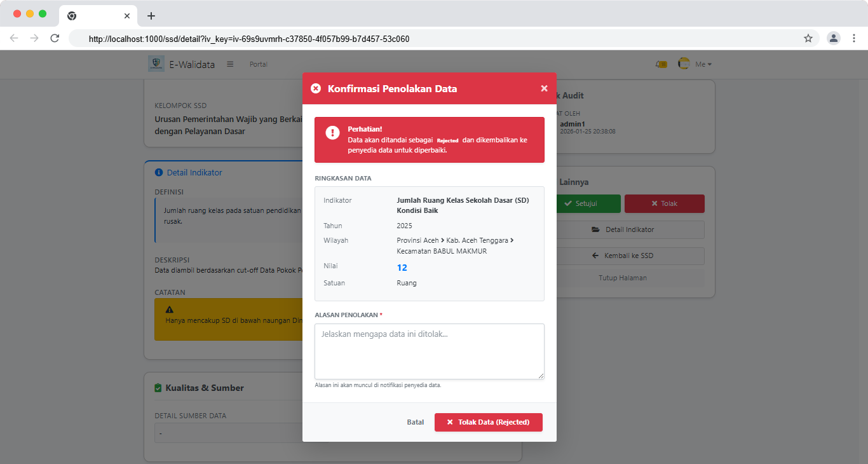The image size is (868, 464).
Task: Click the user avatar icon
Action: [x=684, y=64]
